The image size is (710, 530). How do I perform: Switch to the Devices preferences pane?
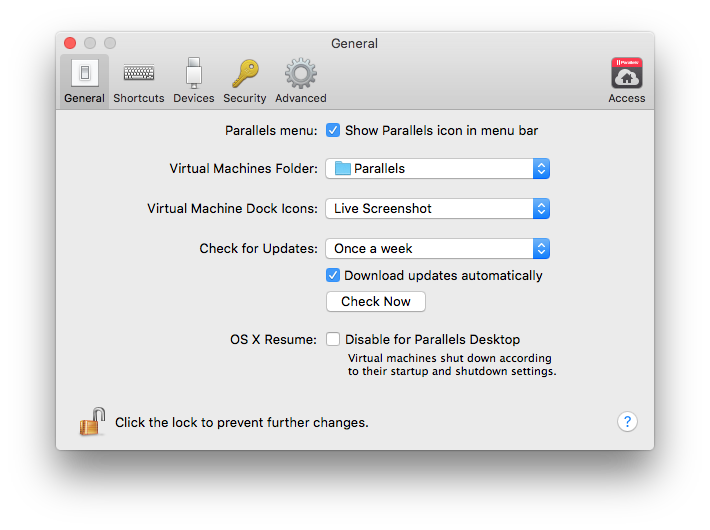tap(193, 80)
